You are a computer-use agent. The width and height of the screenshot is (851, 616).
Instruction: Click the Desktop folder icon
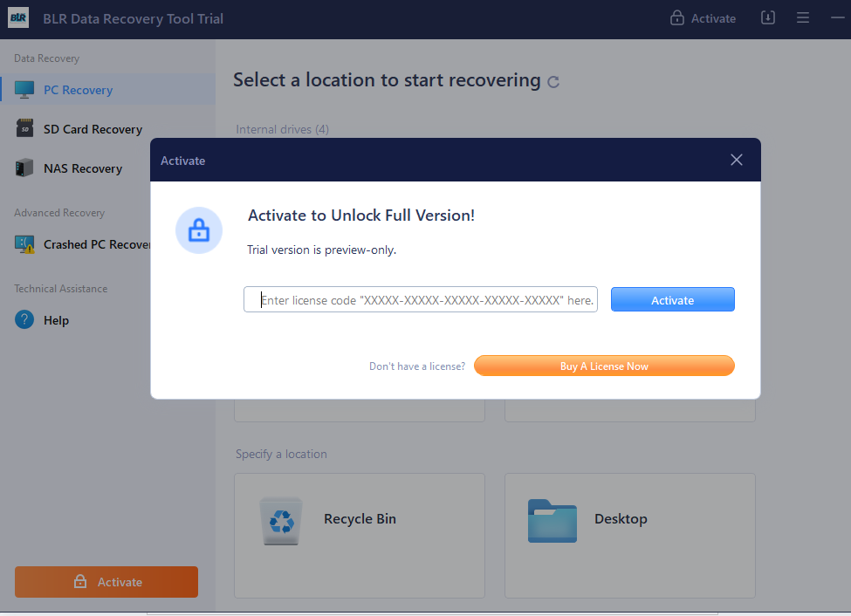[552, 521]
